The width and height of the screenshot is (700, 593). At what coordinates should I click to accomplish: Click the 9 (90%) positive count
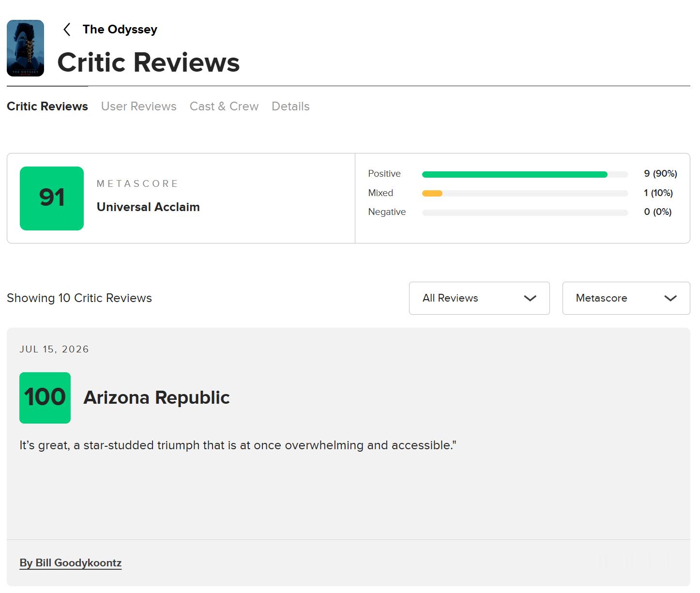tap(660, 174)
